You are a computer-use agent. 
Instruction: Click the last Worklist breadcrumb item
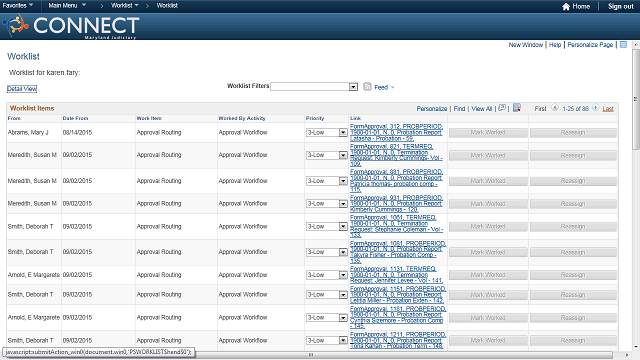pos(167,5)
